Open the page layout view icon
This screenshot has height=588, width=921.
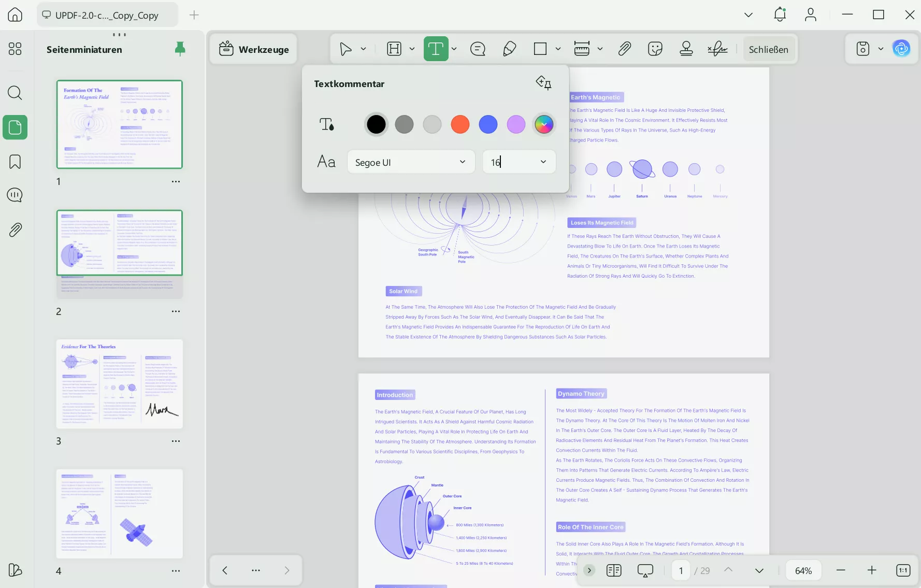(x=614, y=570)
